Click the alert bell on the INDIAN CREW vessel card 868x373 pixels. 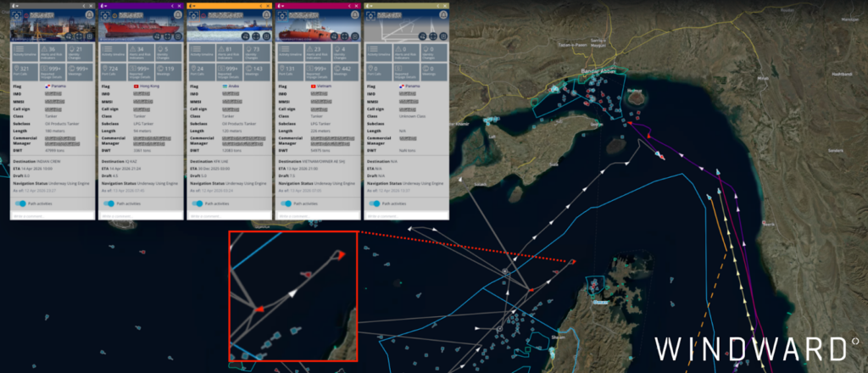(89, 15)
